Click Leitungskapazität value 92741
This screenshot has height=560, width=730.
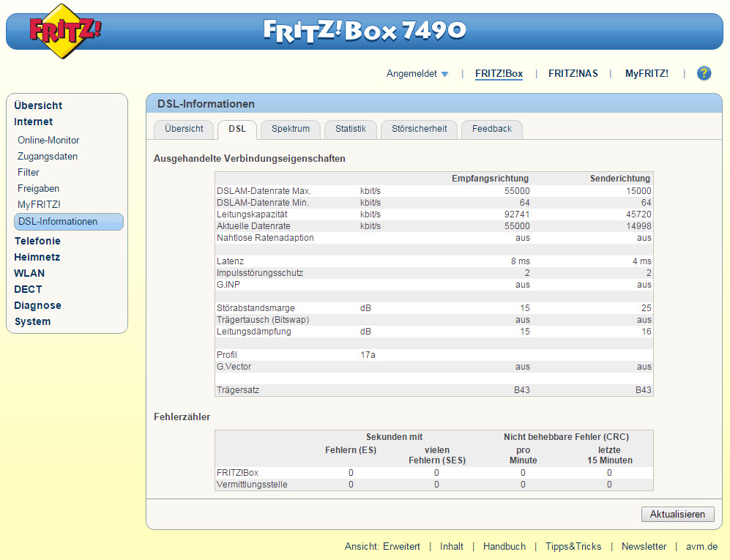[517, 214]
